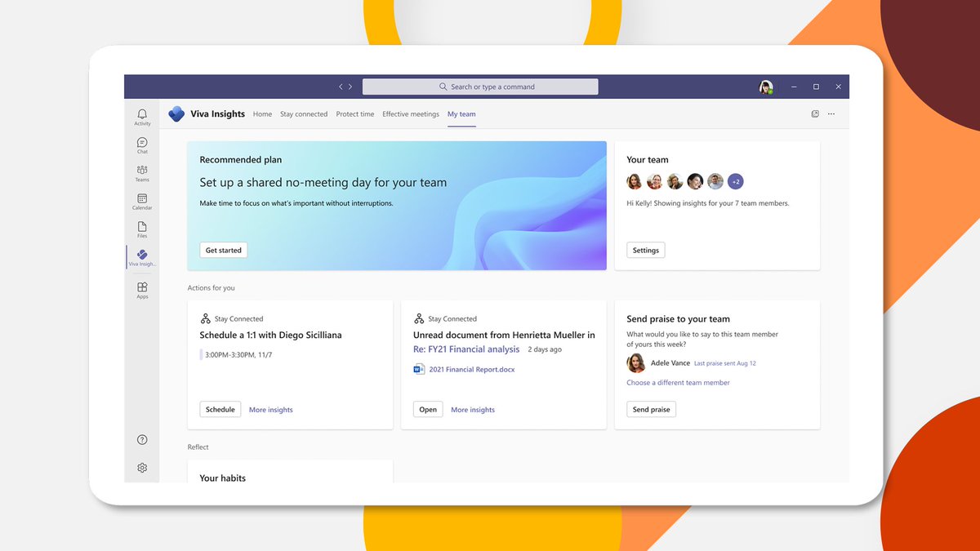
Task: Open 2021 Financial Report.docx
Action: pos(472,370)
